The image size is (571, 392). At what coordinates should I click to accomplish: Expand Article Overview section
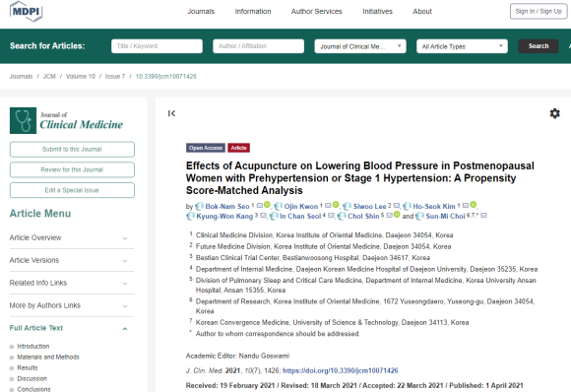point(72,238)
